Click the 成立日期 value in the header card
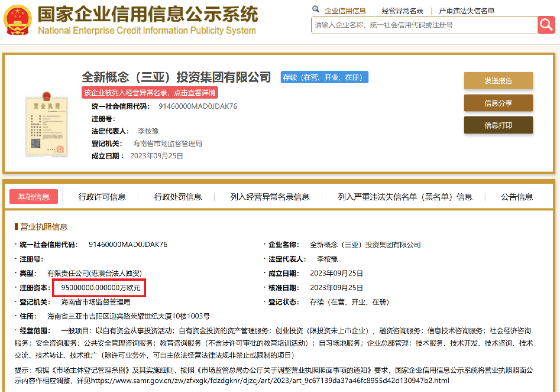 tap(156, 156)
